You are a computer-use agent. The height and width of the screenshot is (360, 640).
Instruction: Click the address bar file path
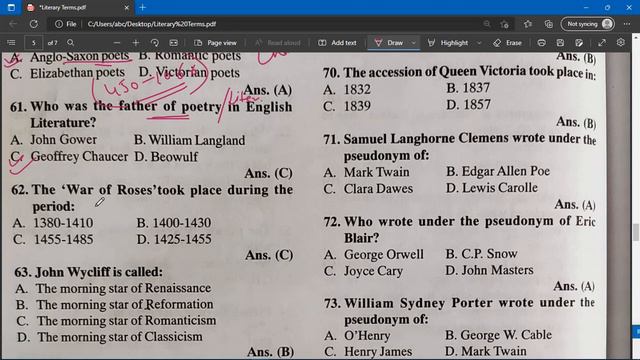click(152, 24)
